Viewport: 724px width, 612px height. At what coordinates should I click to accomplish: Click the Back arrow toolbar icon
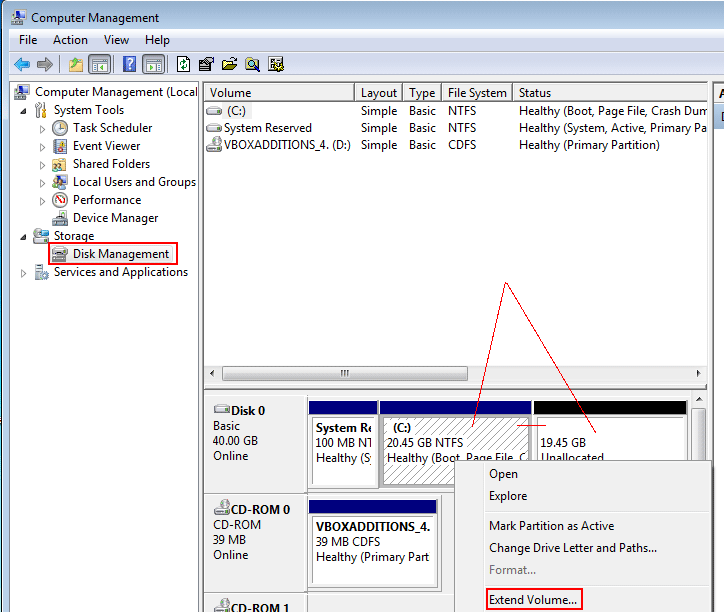pyautogui.click(x=22, y=64)
